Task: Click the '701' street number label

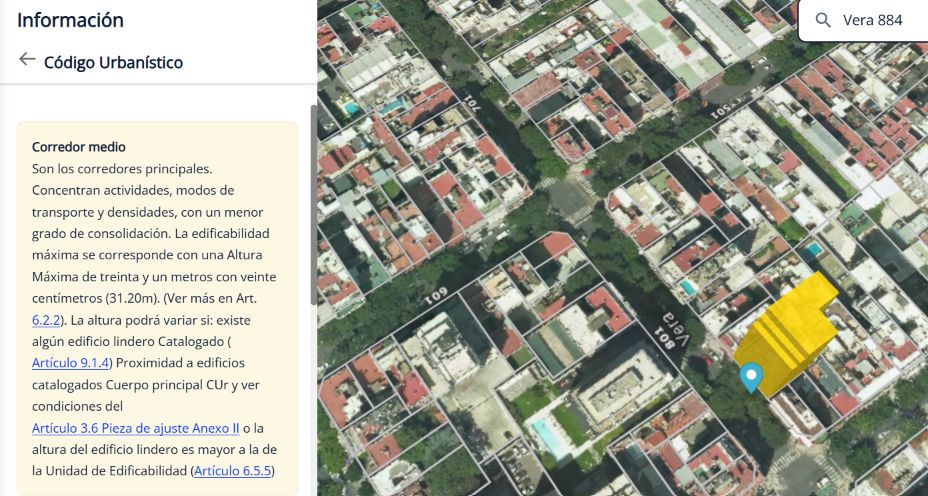Action: pos(473,105)
